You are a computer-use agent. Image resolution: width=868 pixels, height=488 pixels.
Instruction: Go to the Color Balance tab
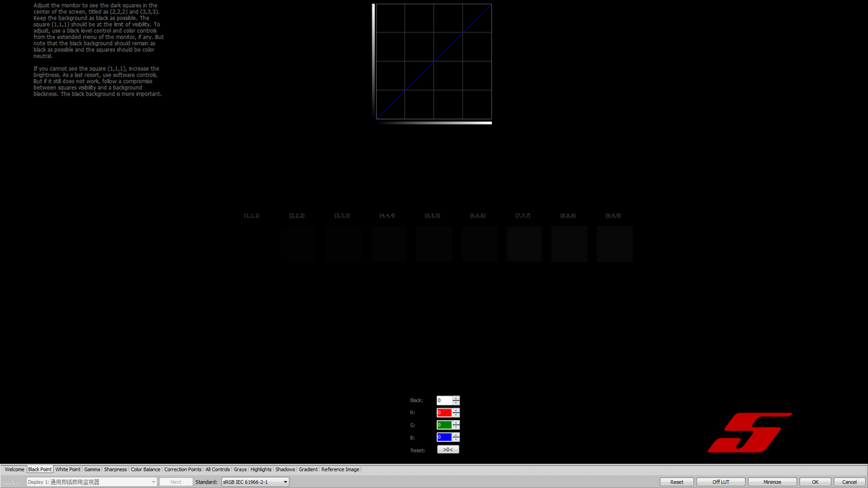click(145, 469)
